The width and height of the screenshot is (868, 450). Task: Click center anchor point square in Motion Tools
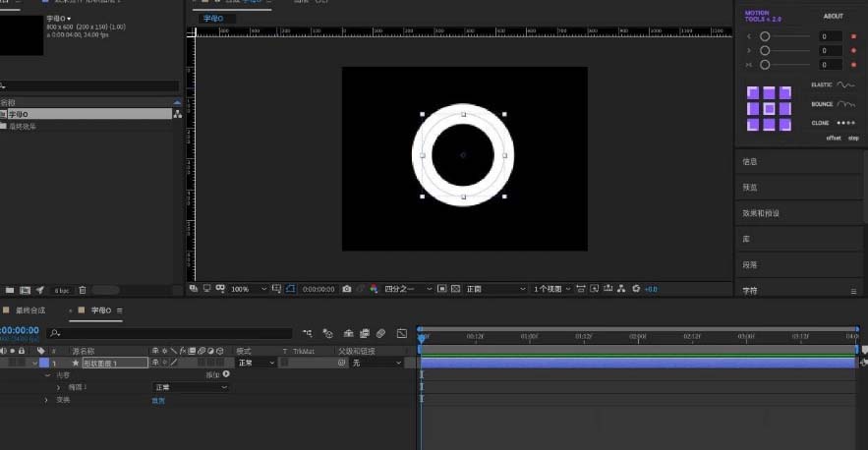(x=769, y=107)
